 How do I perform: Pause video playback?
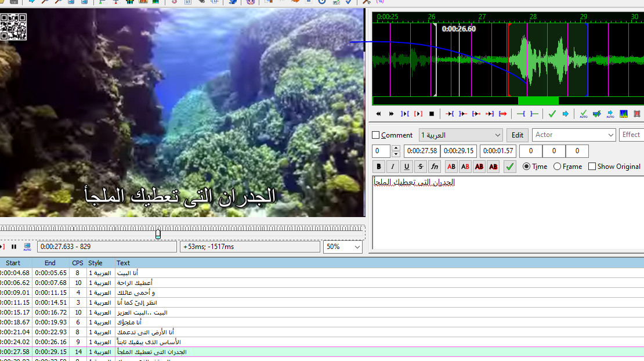click(14, 247)
